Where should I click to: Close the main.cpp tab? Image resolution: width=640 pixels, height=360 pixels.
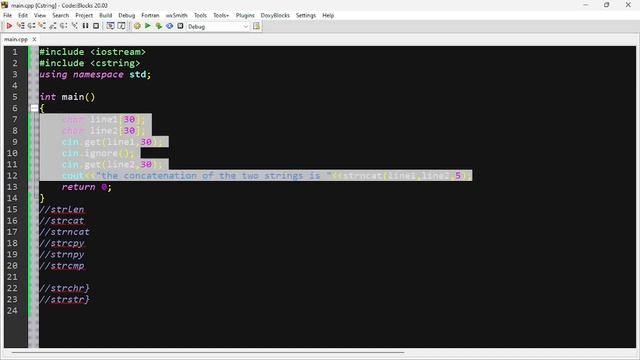pos(34,39)
